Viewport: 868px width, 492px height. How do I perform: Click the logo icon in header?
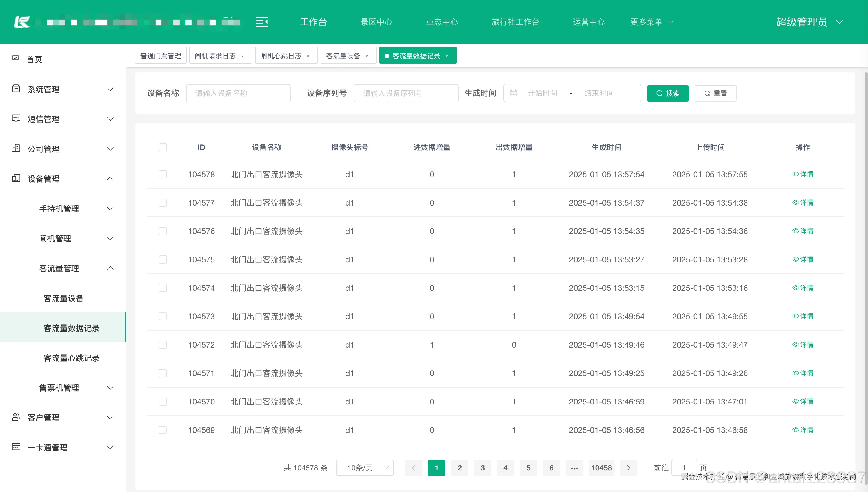22,22
